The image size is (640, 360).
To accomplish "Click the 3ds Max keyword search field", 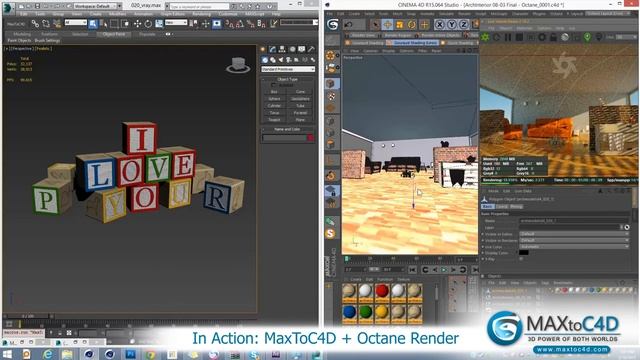I will click(199, 7).
